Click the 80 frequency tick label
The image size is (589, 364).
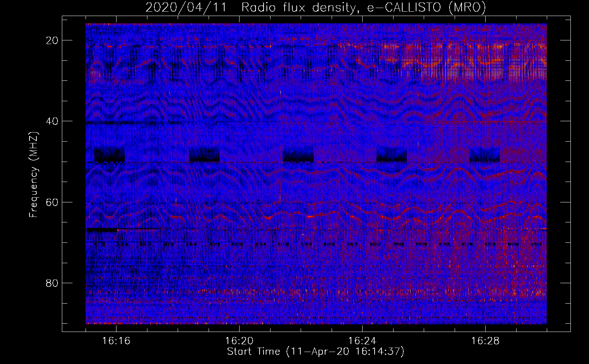52,283
